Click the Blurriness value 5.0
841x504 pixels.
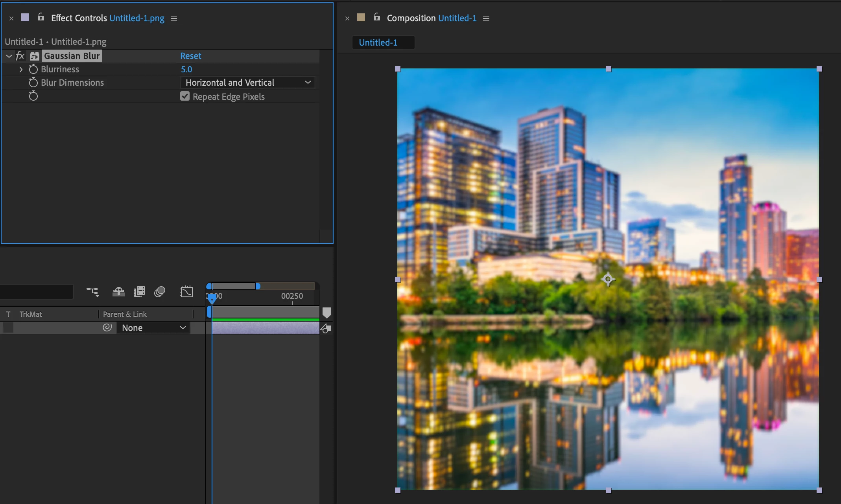pyautogui.click(x=186, y=69)
